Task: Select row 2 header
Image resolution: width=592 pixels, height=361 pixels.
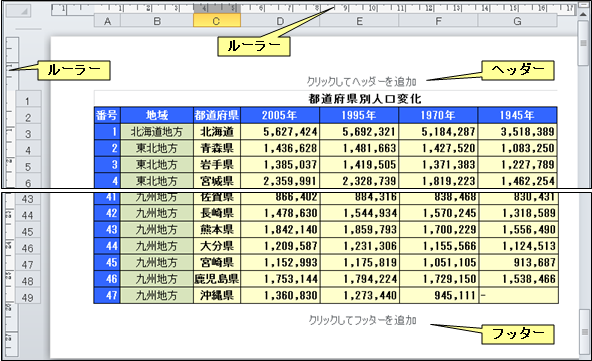Action: click(28, 117)
